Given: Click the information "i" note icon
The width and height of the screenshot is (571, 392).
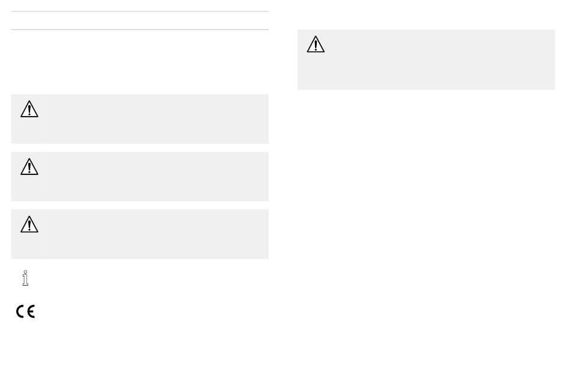Looking at the screenshot, I should 25,278.
